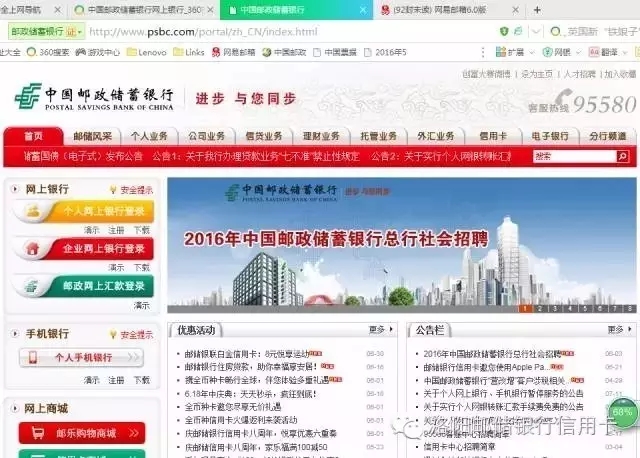This screenshot has height=458, width=640.
Task: Click the Postal Savings Bank of China logo
Action: [x=94, y=98]
